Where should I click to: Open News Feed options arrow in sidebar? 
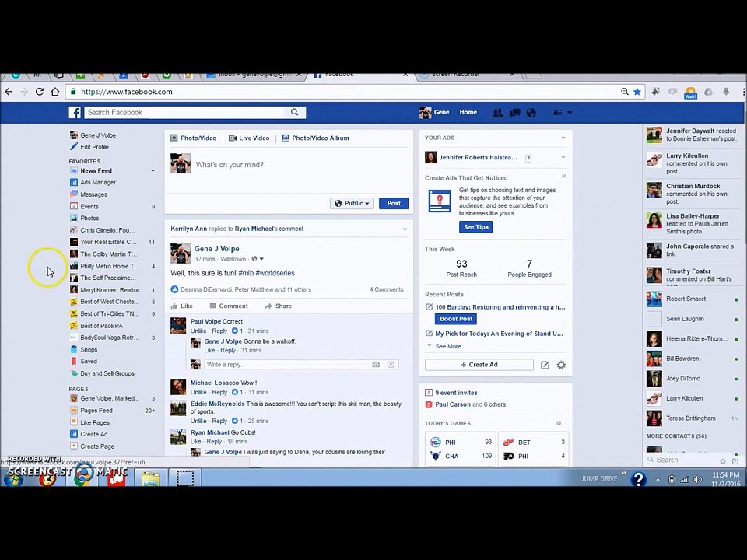click(x=153, y=171)
